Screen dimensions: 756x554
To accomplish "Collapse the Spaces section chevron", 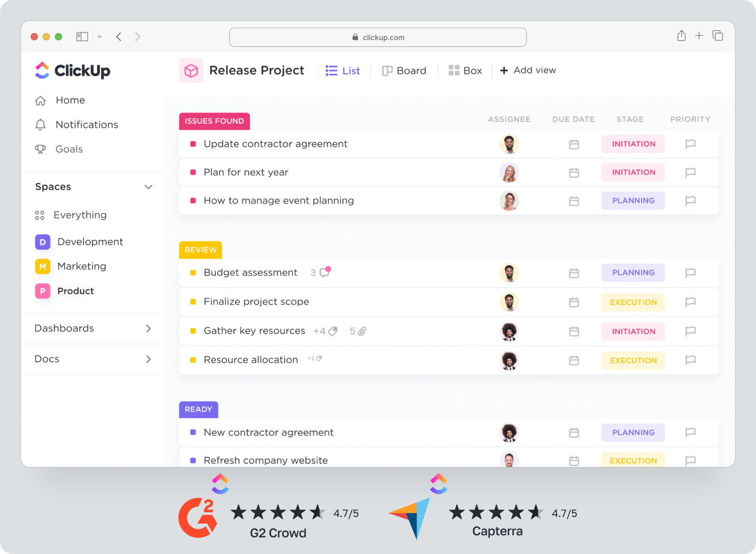I will pos(149,187).
